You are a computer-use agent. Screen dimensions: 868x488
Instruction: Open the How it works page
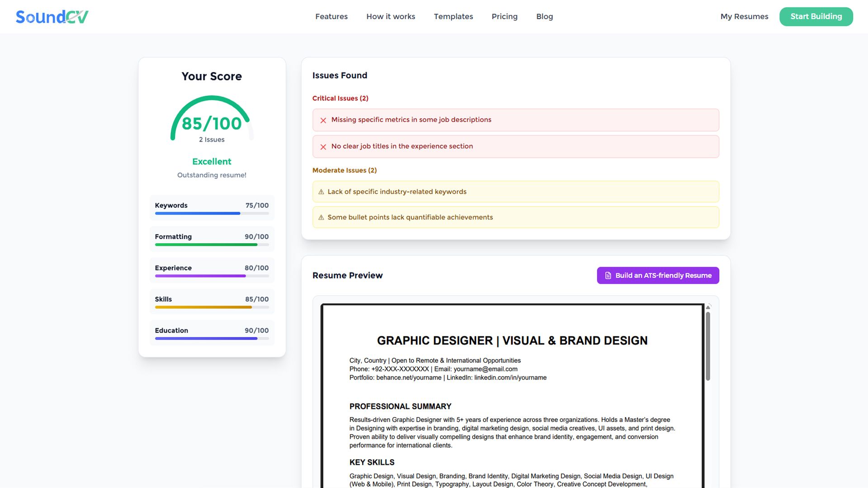click(391, 17)
